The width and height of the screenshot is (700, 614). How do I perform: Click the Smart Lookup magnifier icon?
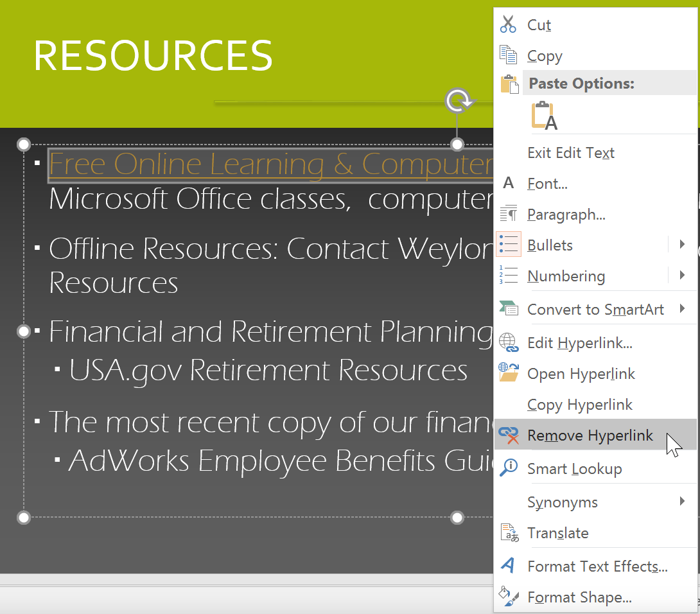coord(508,468)
